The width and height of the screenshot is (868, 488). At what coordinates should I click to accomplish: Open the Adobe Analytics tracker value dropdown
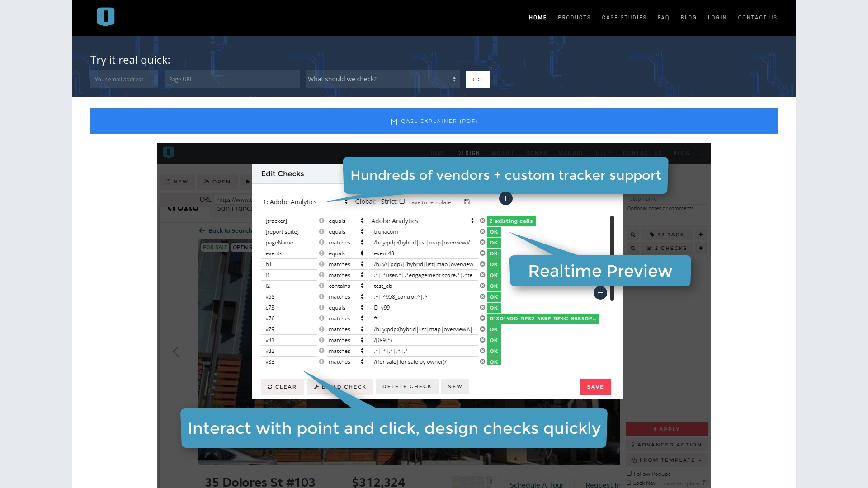pyautogui.click(x=423, y=221)
